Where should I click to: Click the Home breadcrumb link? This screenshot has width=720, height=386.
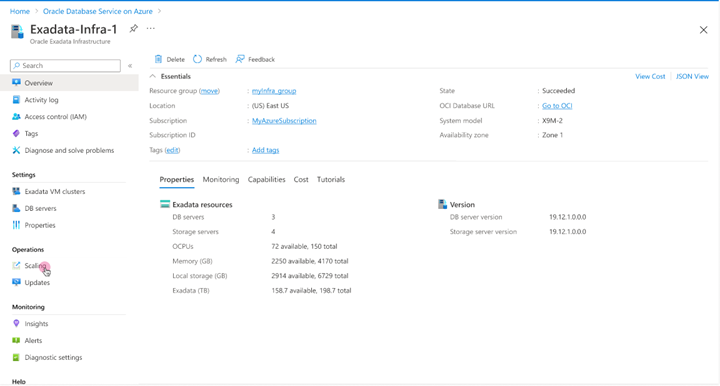point(20,11)
